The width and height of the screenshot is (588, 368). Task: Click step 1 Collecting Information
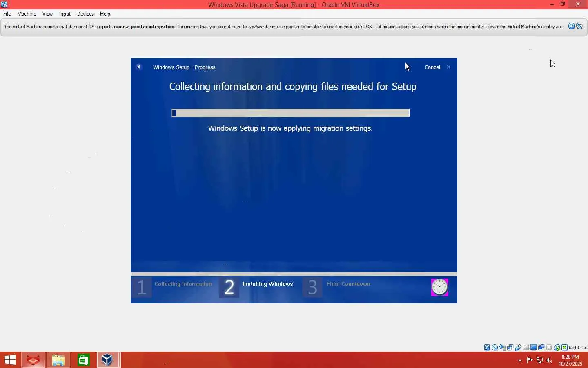[172, 287]
